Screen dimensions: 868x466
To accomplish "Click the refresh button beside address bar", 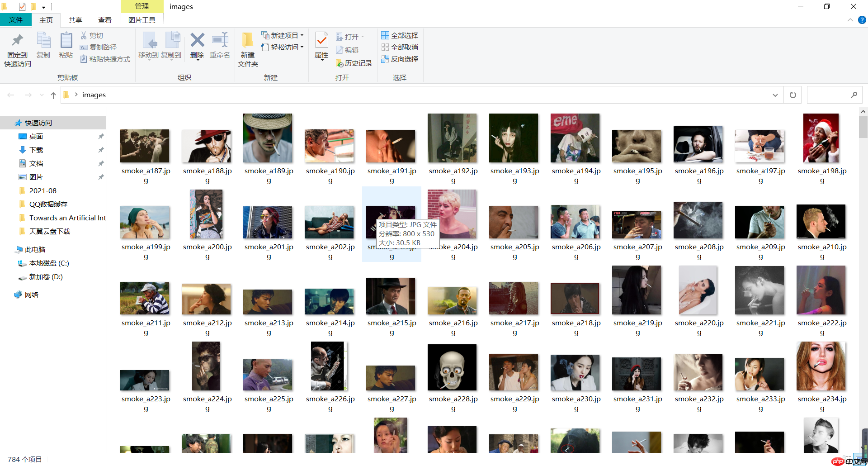I will [x=793, y=95].
